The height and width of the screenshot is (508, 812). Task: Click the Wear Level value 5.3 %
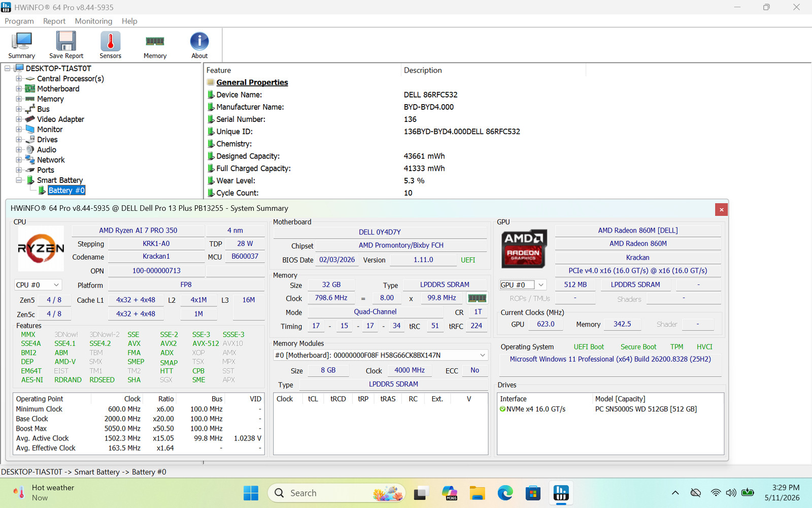[x=414, y=181]
